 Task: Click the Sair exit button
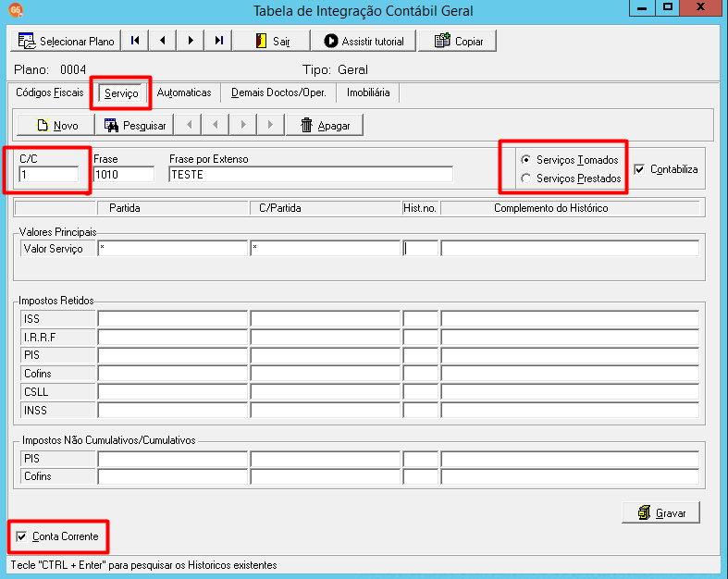coord(271,41)
